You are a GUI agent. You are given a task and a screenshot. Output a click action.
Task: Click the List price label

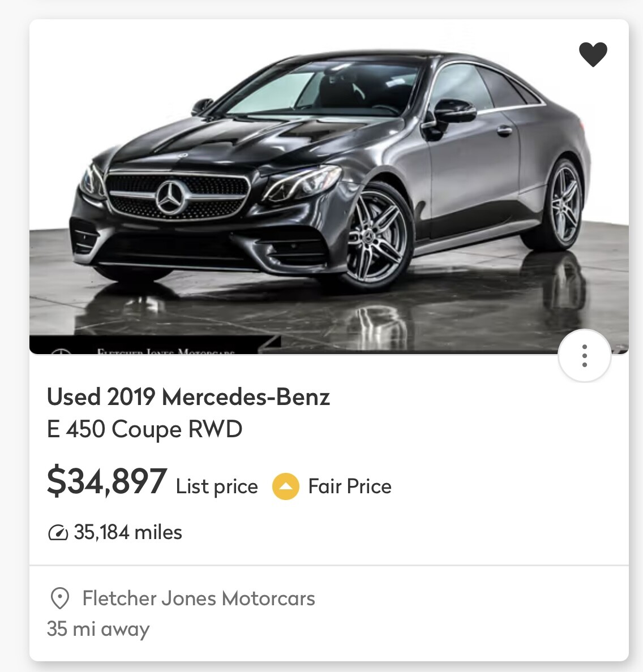(217, 486)
